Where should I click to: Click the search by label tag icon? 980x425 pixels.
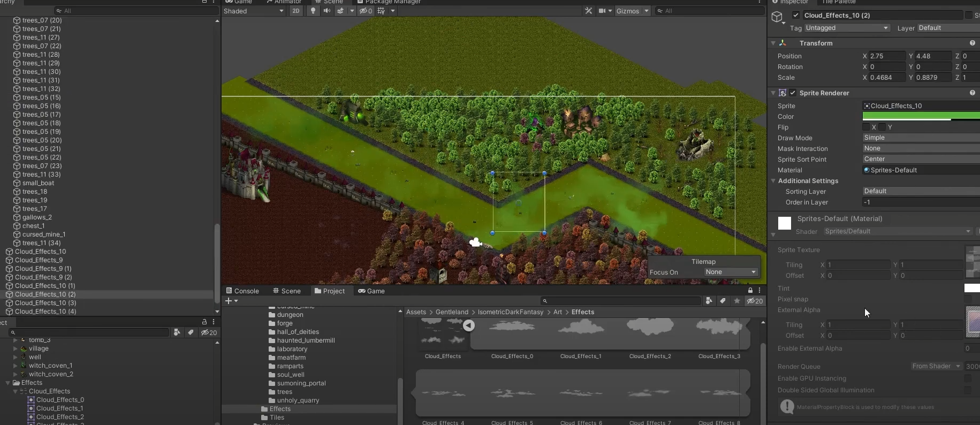point(723,301)
